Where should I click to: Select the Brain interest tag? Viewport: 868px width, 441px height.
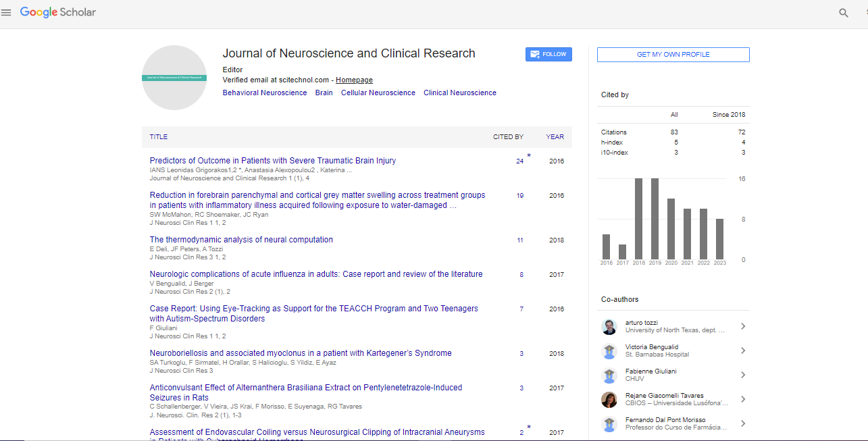[324, 93]
